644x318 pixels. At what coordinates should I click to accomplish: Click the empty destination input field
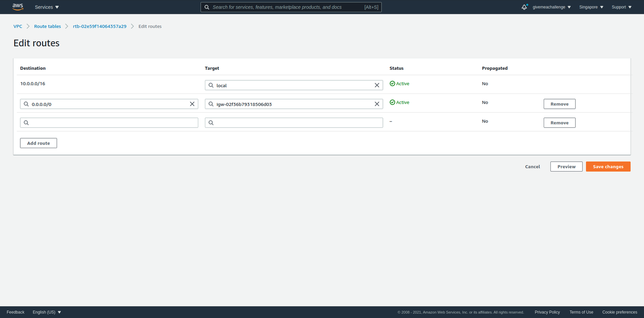coord(109,123)
